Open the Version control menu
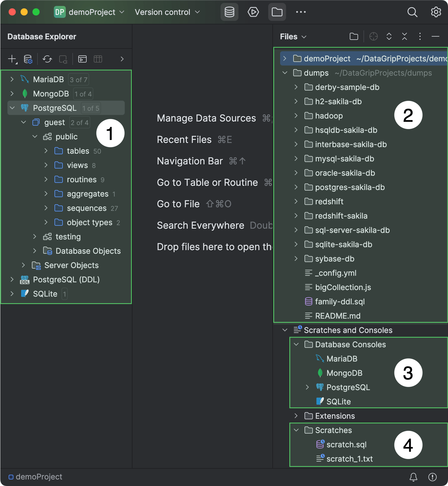 pyautogui.click(x=167, y=12)
